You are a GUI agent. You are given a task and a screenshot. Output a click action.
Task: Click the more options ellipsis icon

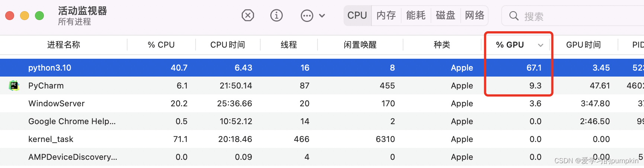click(x=307, y=16)
